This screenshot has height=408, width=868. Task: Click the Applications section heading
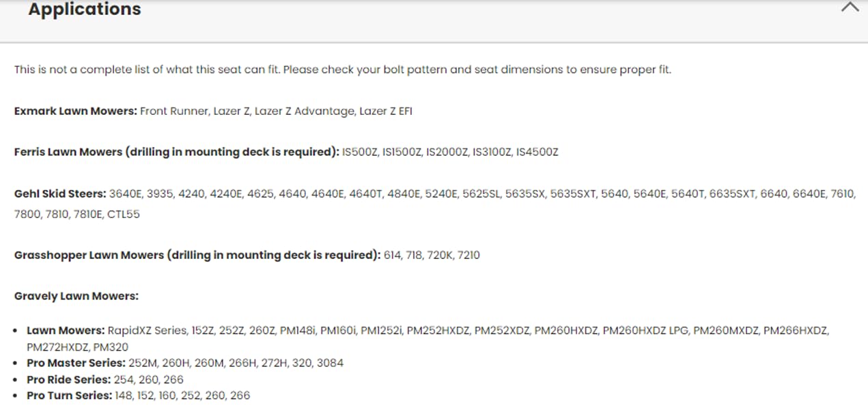click(x=85, y=10)
